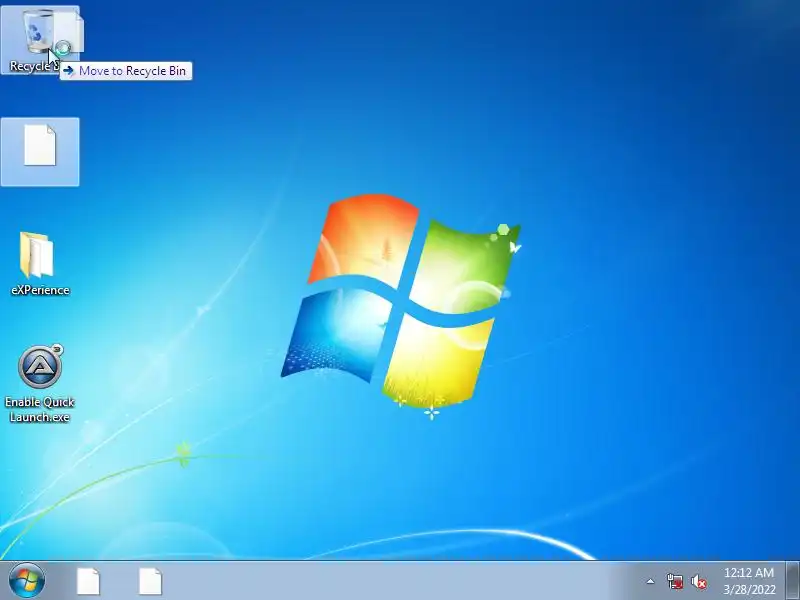Viewport: 800px width, 600px height.
Task: Open the network status tray icon
Action: pyautogui.click(x=674, y=581)
